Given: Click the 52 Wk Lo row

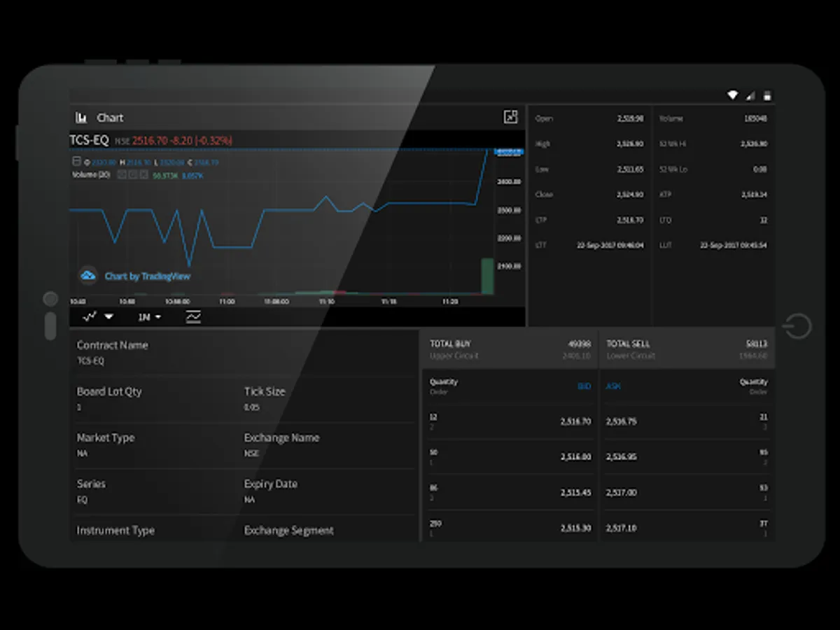Looking at the screenshot, I should point(713,169).
